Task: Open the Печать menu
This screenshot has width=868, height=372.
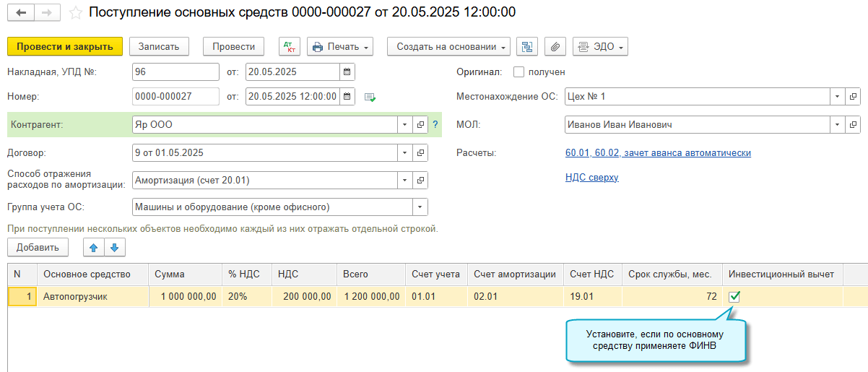Action: 340,46
